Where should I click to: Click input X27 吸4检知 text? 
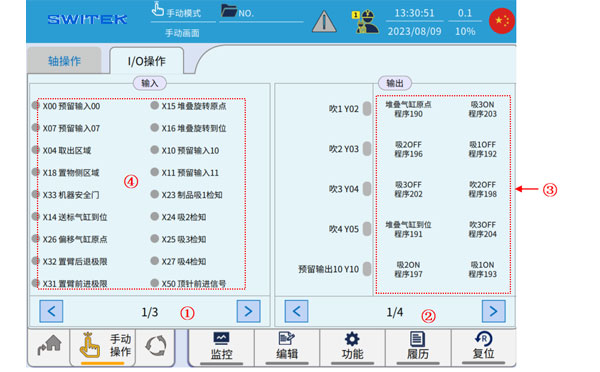184,261
